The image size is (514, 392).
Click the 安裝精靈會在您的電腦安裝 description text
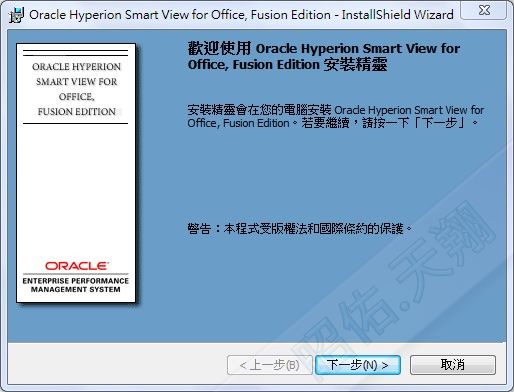click(x=335, y=116)
